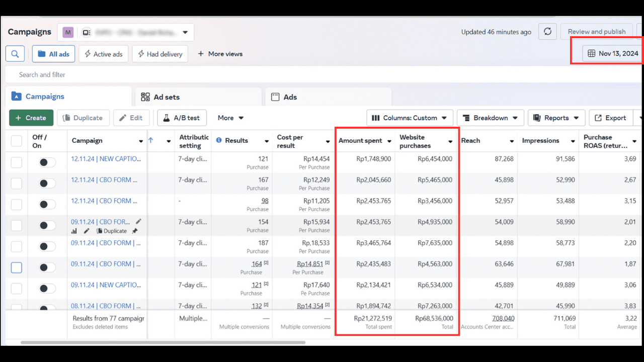The height and width of the screenshot is (362, 644).
Task: Click the refresh data icon
Action: (x=547, y=32)
